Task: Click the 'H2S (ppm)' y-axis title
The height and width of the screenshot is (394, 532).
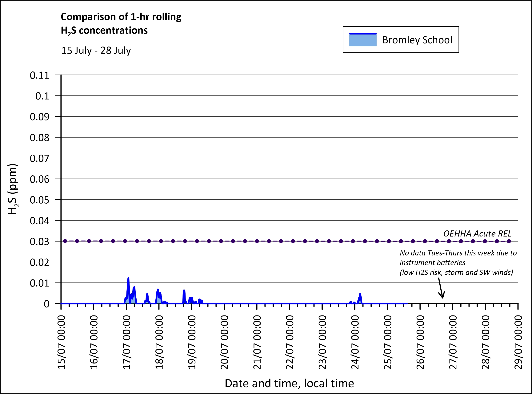Action: pyautogui.click(x=13, y=189)
